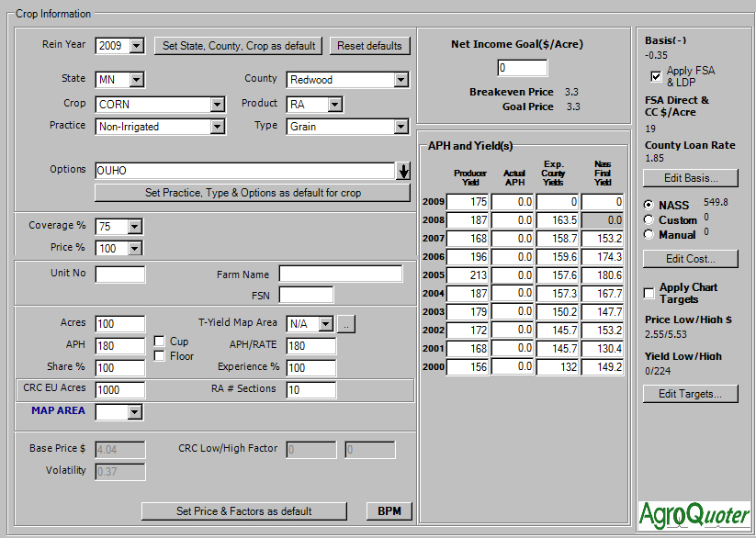Click the Unit No input field
This screenshot has height=538, width=756.
click(x=120, y=275)
